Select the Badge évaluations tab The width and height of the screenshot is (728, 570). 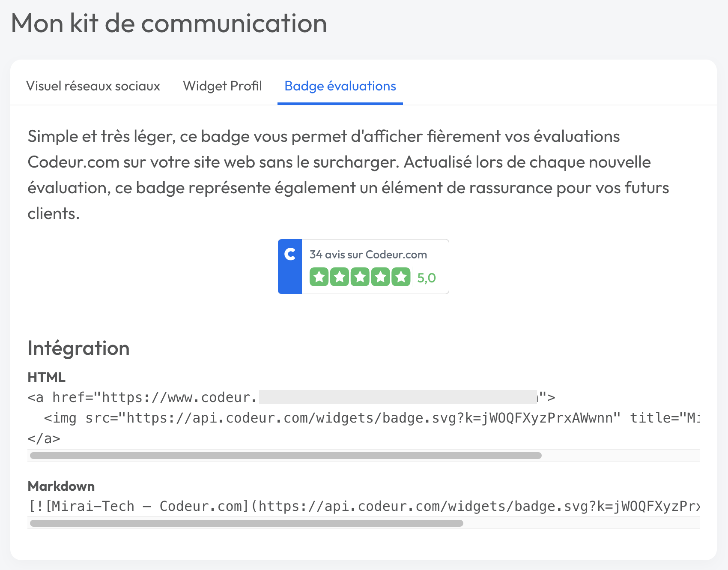(340, 86)
